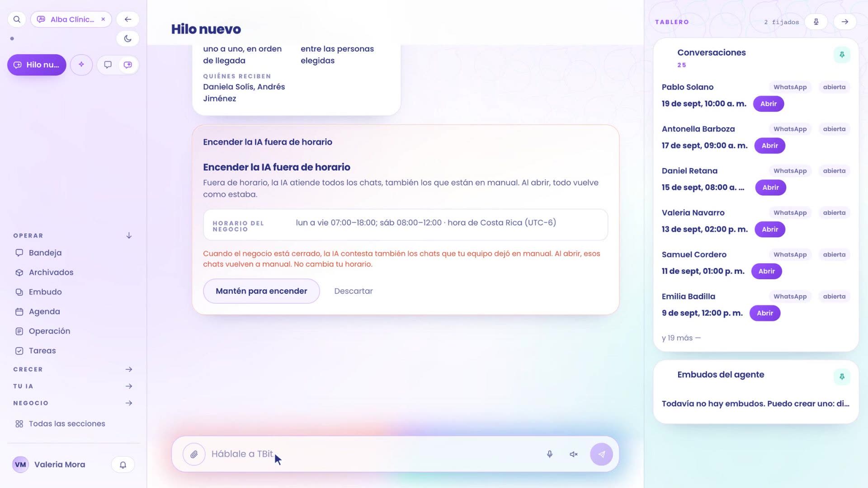This screenshot has width=868, height=488.
Task: Click Mantén para encender button
Action: (x=261, y=291)
